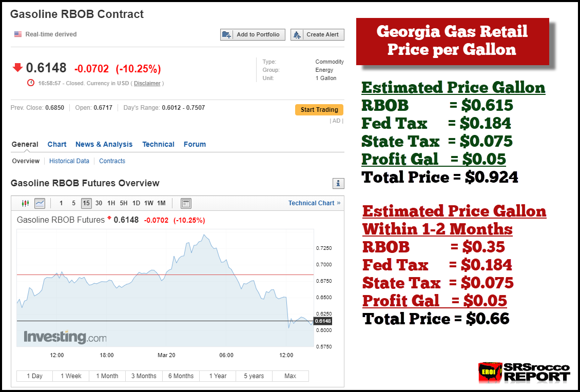580x392 pixels.
Task: Click the folder icon on Add to Portfolio
Action: click(226, 34)
